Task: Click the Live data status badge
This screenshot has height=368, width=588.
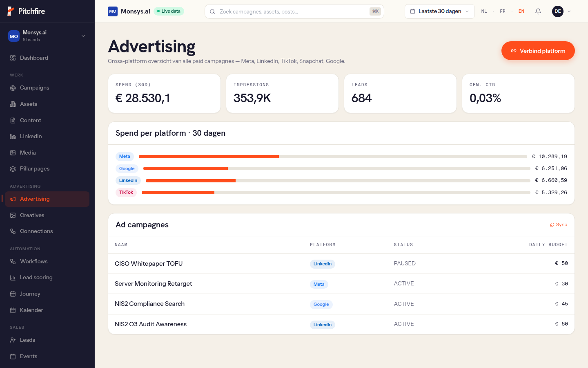Action: (169, 11)
